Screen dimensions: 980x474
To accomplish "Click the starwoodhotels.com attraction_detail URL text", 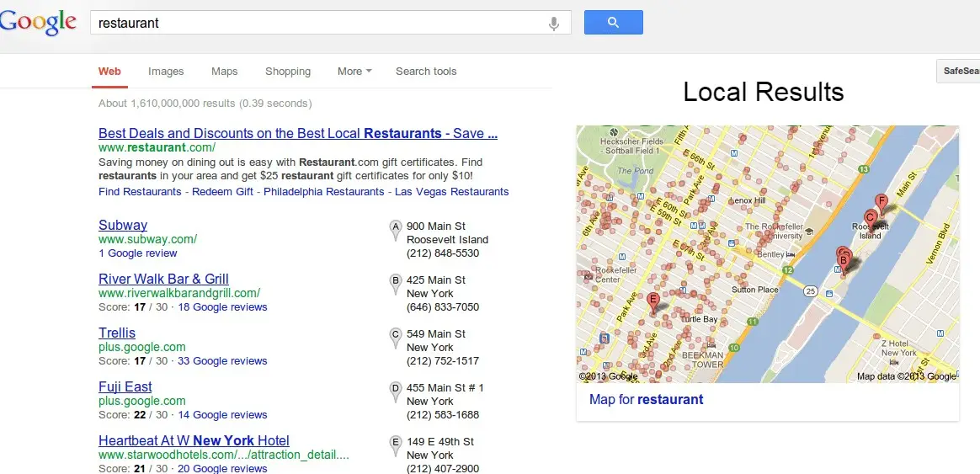I will [x=224, y=455].
